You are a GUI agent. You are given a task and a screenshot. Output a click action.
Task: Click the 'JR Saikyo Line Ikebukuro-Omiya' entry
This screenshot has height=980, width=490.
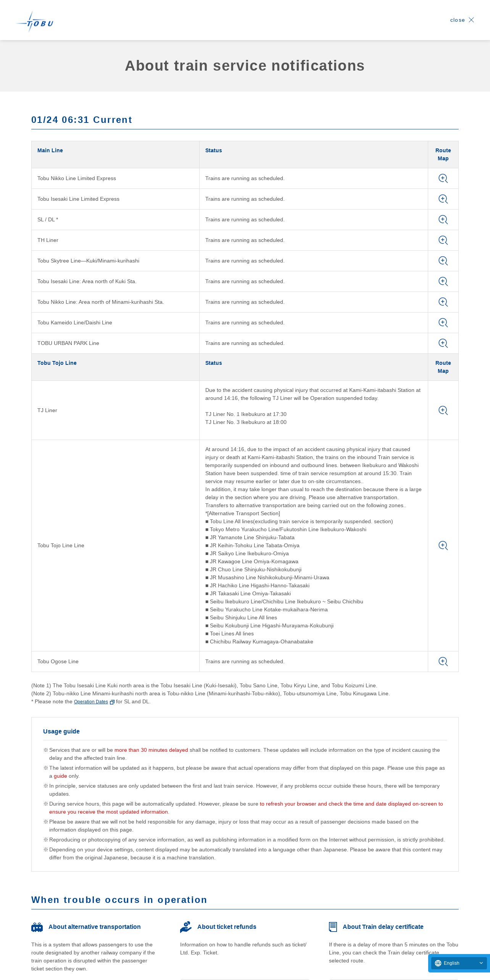coord(247,553)
